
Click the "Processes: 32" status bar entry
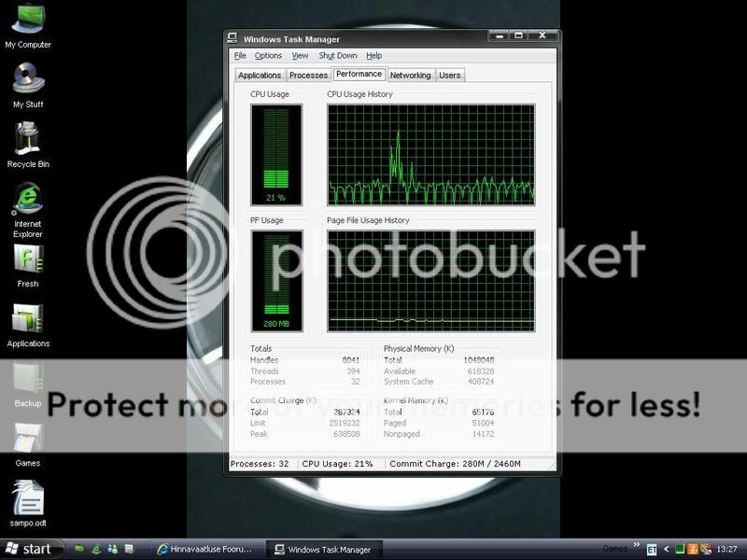pyautogui.click(x=261, y=464)
